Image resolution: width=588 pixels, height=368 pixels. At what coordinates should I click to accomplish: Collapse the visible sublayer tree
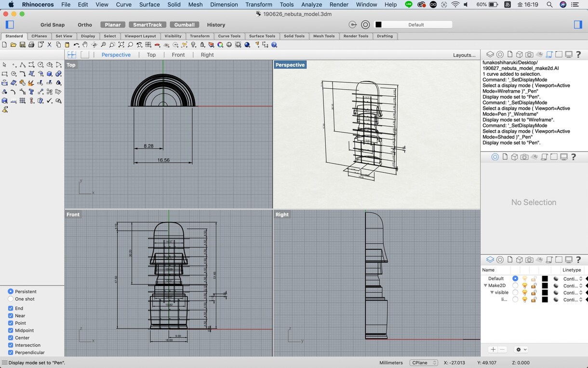pyautogui.click(x=492, y=292)
